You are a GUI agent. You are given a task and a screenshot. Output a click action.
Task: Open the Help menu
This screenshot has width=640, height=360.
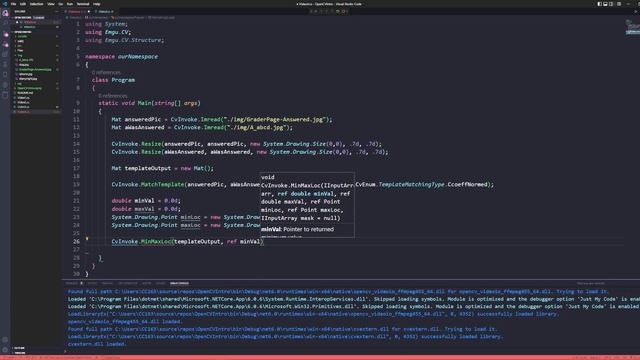[97, 4]
